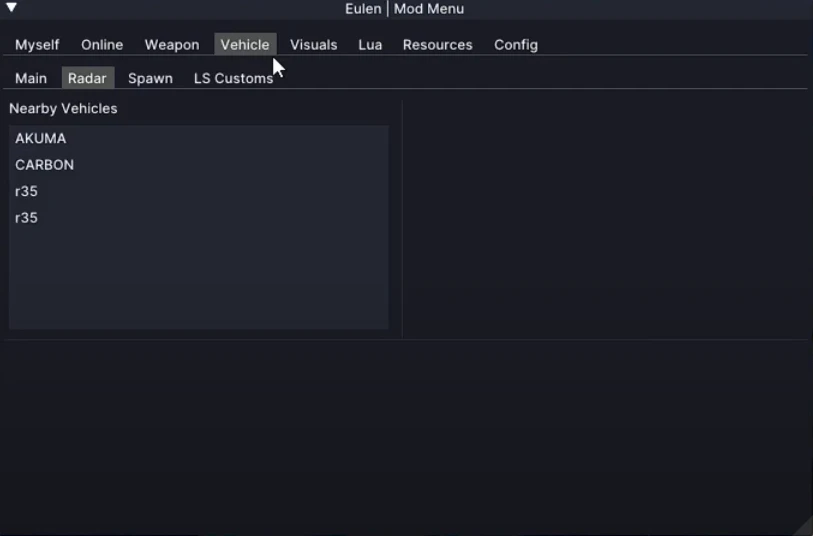Open the Lua tab
Screen dimensions: 813x536
[370, 45]
